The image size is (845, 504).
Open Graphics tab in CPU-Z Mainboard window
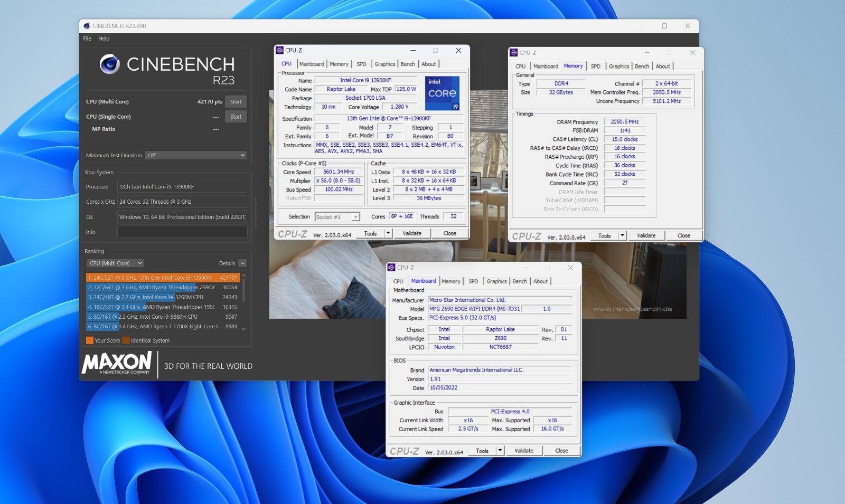pyautogui.click(x=496, y=281)
